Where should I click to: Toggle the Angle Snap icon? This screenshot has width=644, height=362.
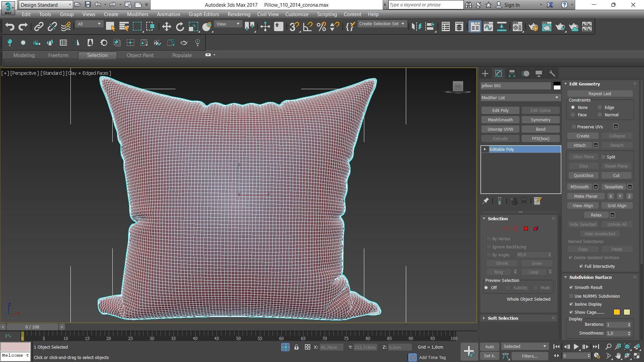308,27
